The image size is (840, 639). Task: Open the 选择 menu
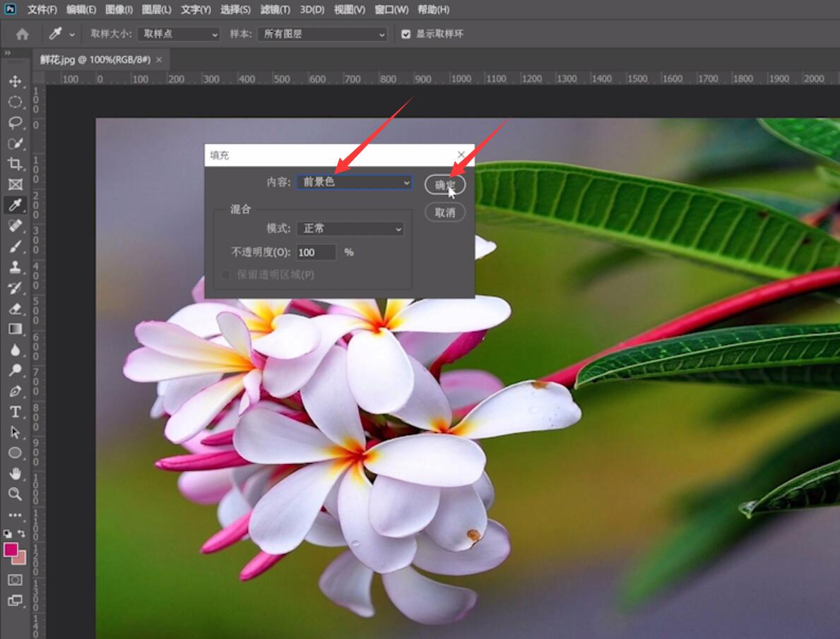click(235, 10)
